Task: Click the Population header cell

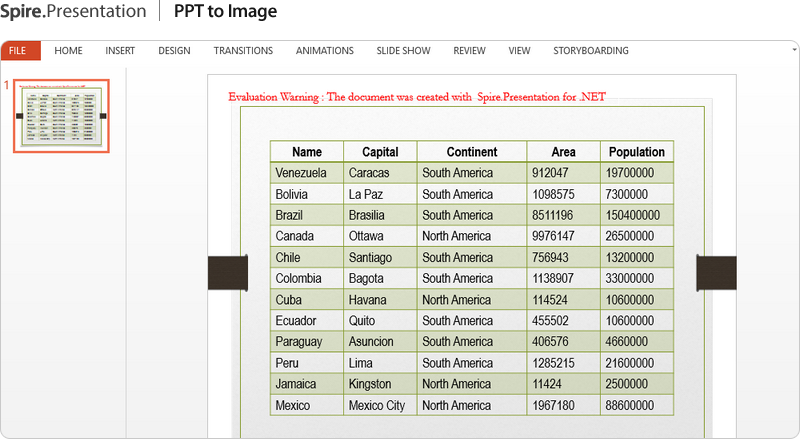Action: tap(636, 152)
